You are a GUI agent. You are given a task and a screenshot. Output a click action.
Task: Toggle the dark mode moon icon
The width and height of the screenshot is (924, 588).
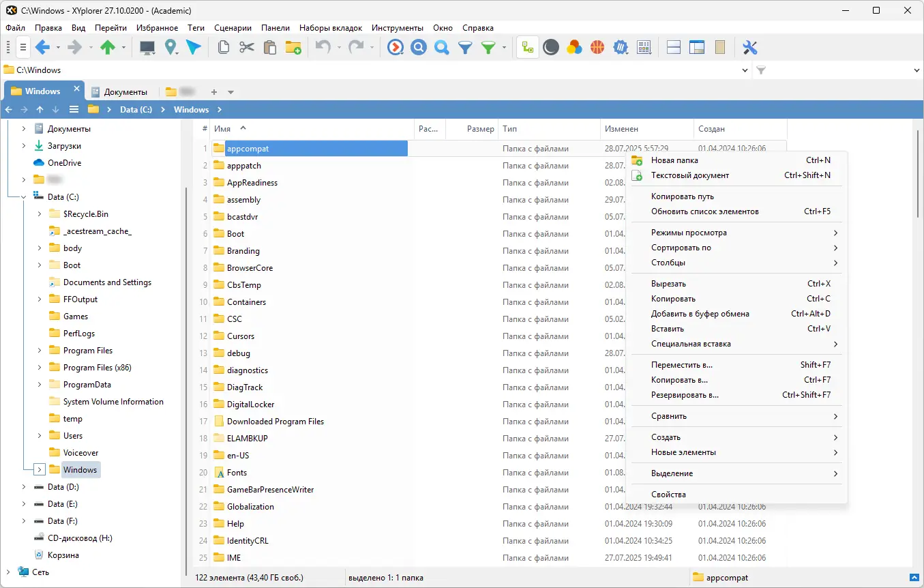(551, 47)
